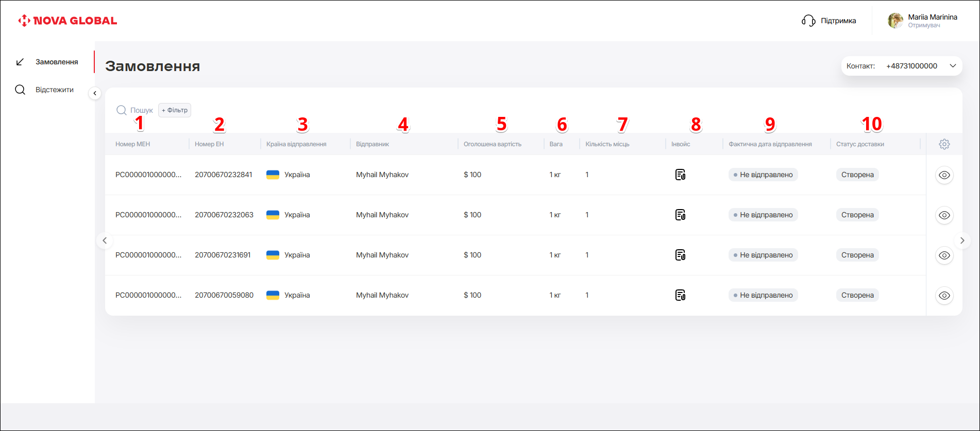Open invoice icon for order 20700670232063
980x431 pixels.
click(680, 215)
